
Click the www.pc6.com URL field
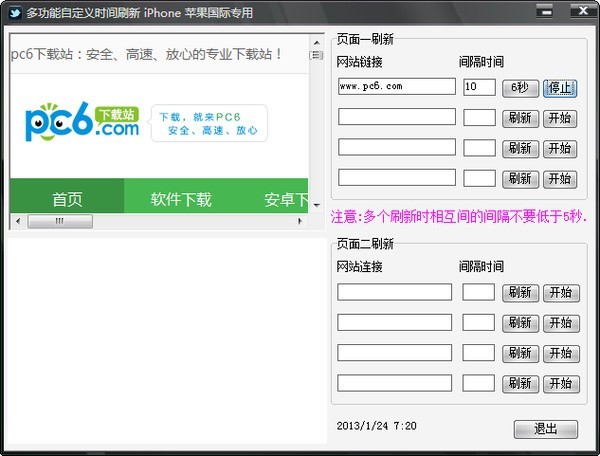pyautogui.click(x=397, y=86)
